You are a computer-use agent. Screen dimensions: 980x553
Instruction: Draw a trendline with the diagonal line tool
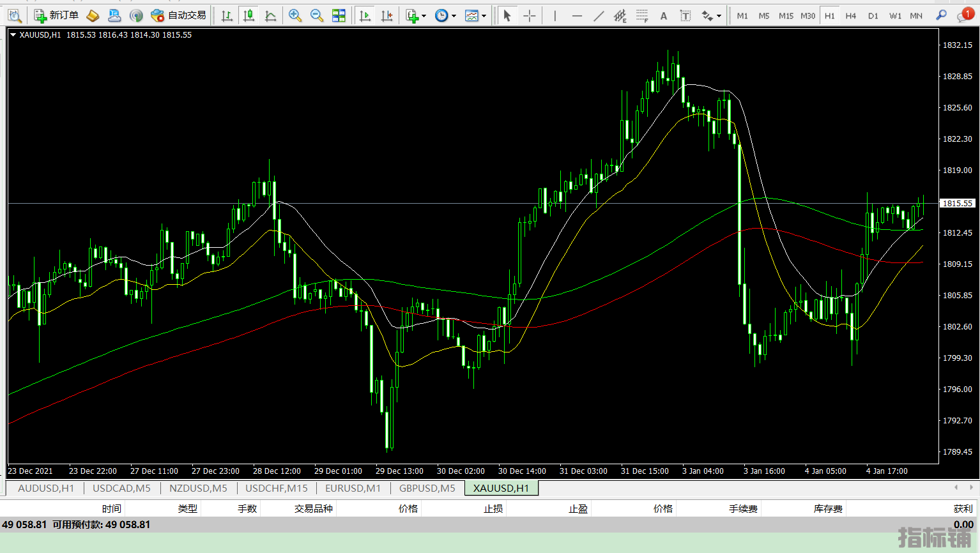599,15
